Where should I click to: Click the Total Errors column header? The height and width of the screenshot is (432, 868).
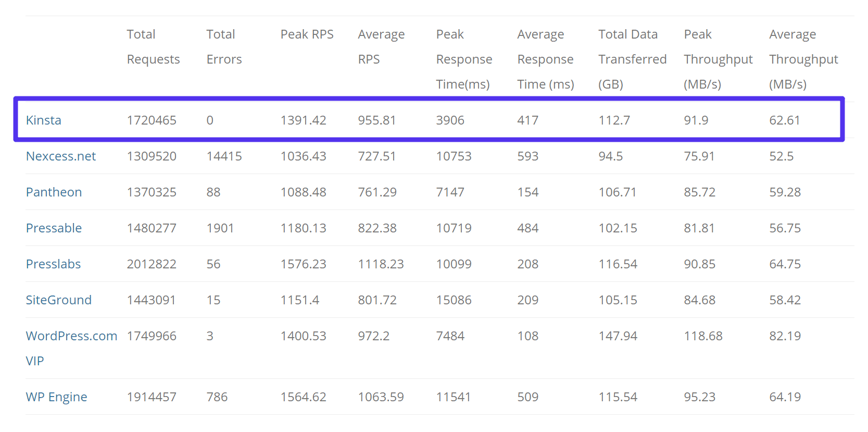(224, 47)
